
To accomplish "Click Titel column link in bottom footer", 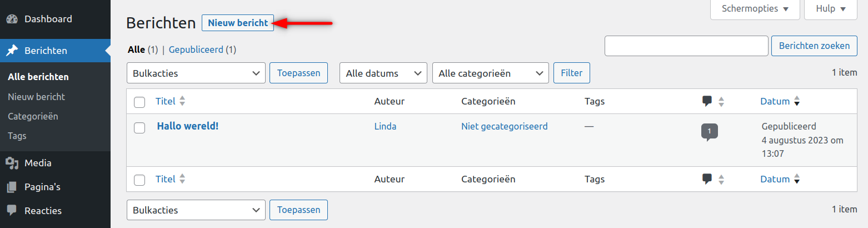I will click(x=166, y=179).
